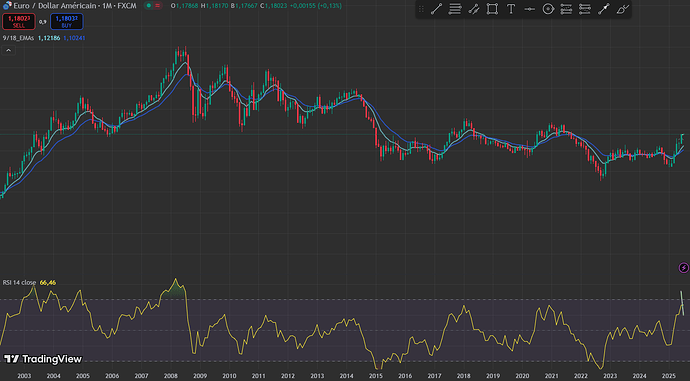Select the horizontal parallel lines tool
This screenshot has height=381, width=690.
click(455, 9)
